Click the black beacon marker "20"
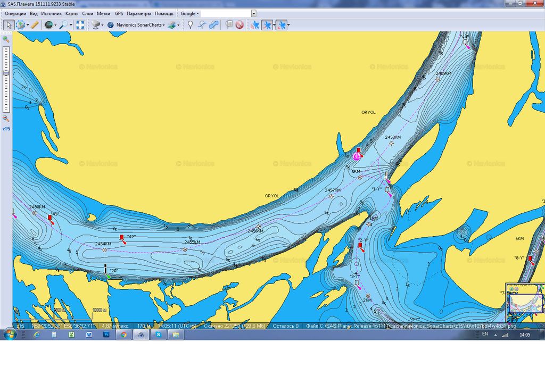This screenshot has width=545, height=392. (106, 270)
